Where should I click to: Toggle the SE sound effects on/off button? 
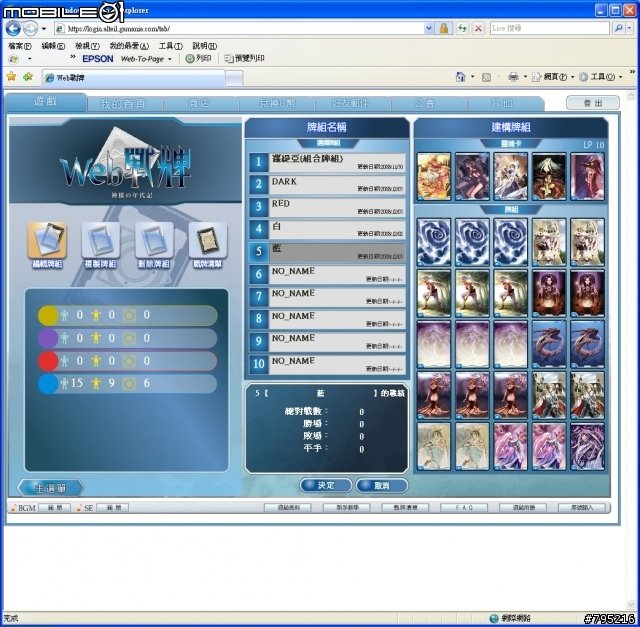point(113,508)
